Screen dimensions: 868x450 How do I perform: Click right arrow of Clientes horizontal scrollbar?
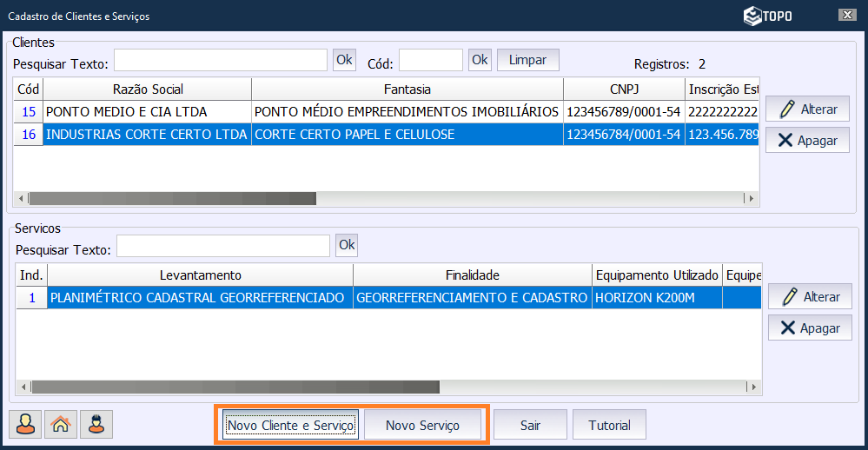point(751,199)
